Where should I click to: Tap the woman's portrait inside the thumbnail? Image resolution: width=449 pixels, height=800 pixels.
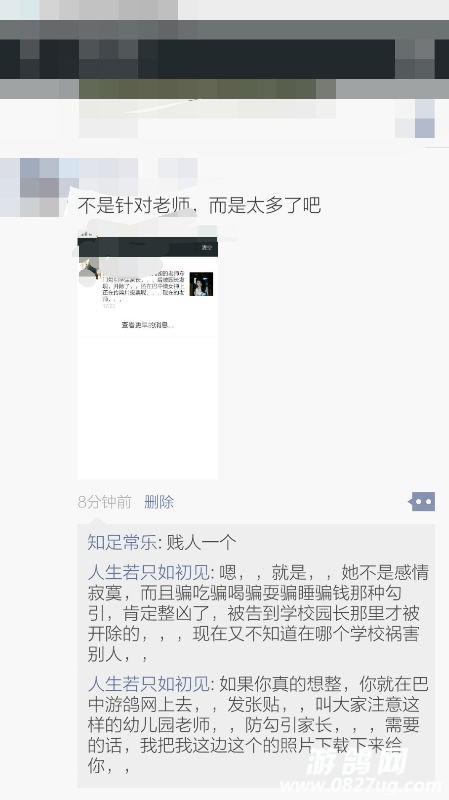201,284
